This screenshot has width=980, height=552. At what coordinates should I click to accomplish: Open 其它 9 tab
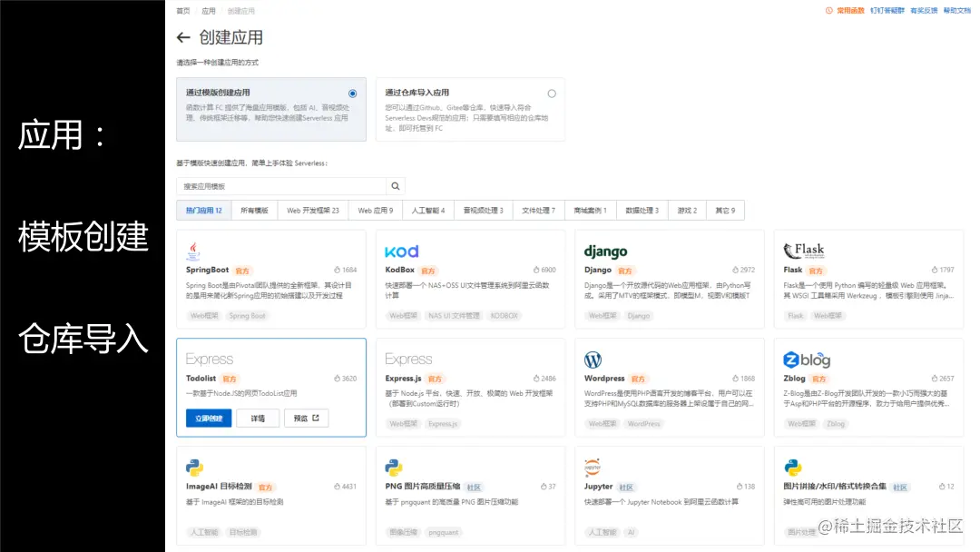(x=725, y=211)
